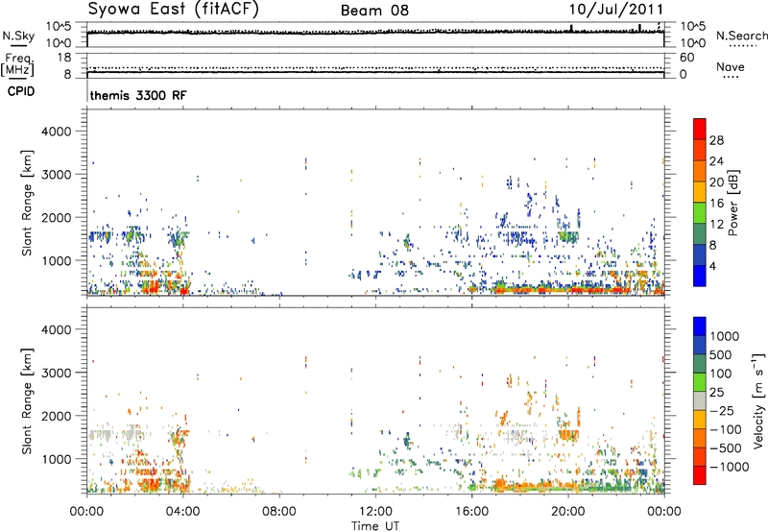Click the 'N.Search' legend label

(x=741, y=36)
